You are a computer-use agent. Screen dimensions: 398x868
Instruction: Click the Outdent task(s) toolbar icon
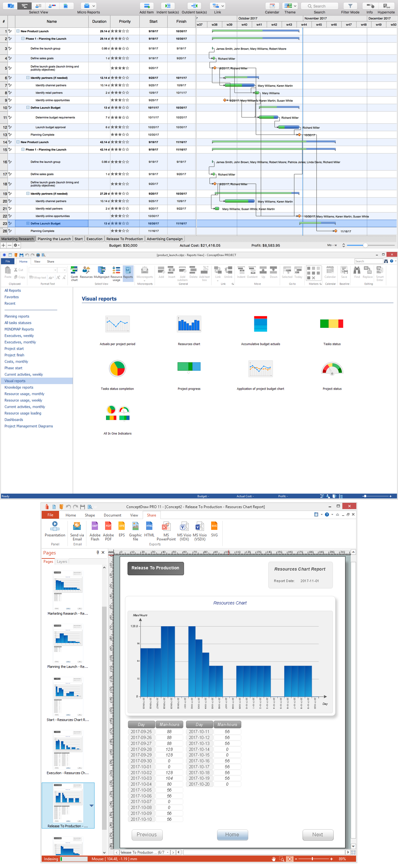pos(194,6)
